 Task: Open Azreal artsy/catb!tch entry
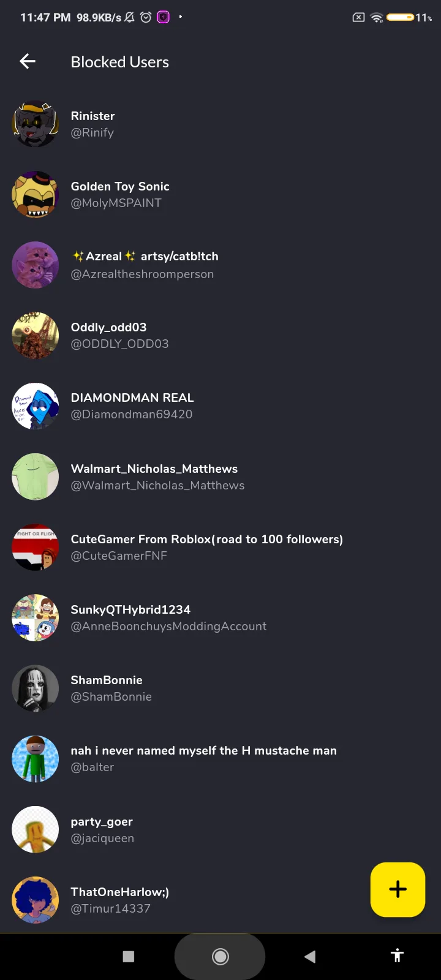click(x=221, y=265)
